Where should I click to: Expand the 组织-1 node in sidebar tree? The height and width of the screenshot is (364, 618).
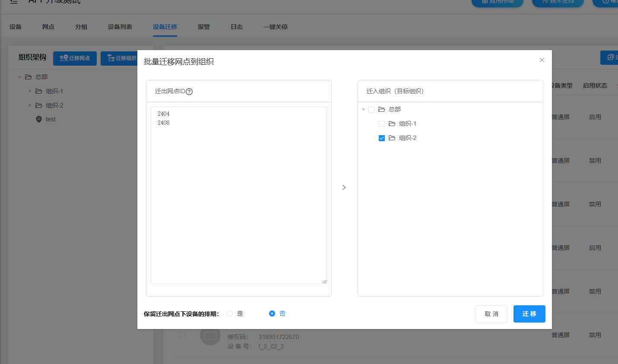[30, 91]
